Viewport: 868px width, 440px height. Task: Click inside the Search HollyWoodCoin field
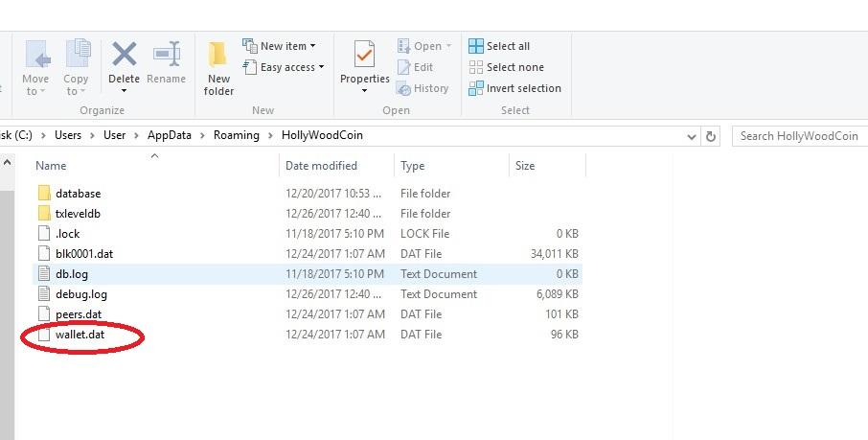[x=797, y=136]
